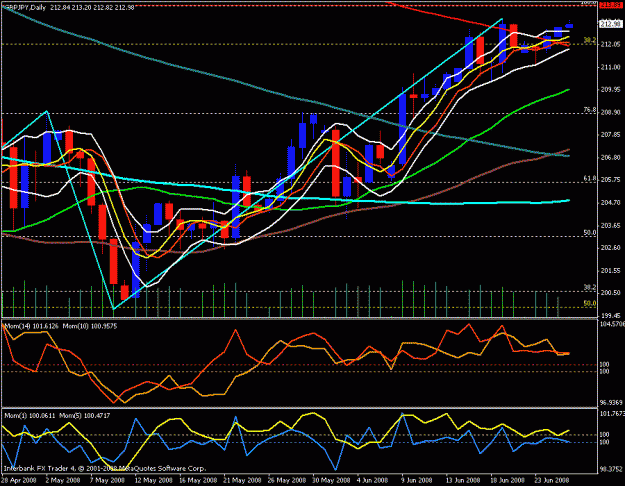Click the Interbank FX Trader 4 copyright text
The image size is (625, 486).
click(105, 469)
